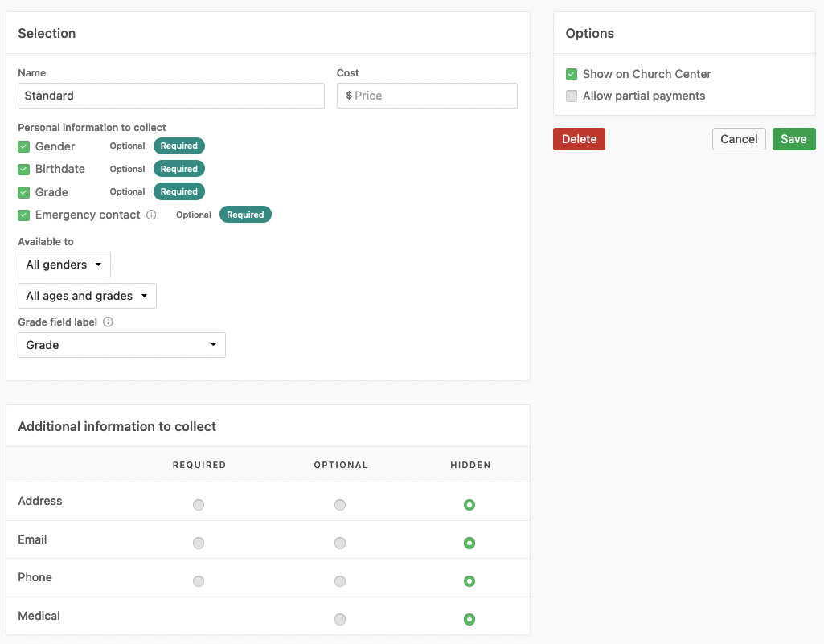Uncheck the Birthdate checkbox
Image resolution: width=824 pixels, height=644 pixels.
coord(24,170)
